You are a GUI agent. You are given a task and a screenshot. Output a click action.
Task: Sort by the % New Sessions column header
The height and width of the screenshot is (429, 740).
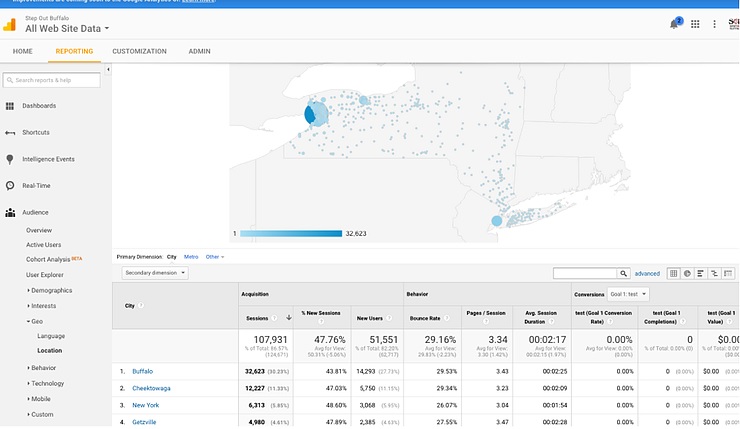point(321,313)
